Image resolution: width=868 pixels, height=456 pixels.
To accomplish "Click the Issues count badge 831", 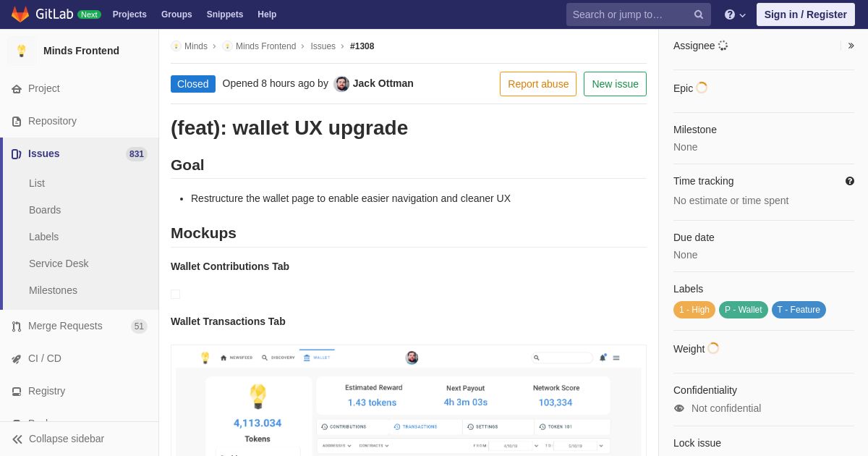I will (x=137, y=154).
